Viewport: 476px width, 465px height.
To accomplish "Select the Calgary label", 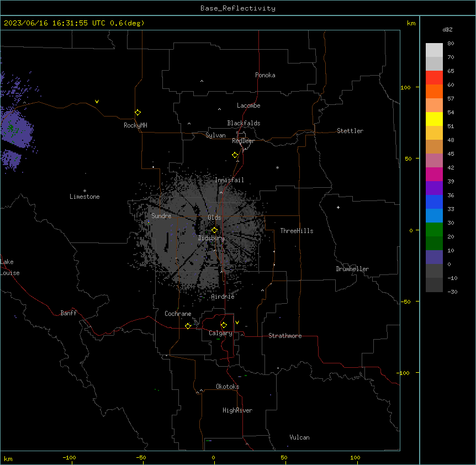I will 220,333.
